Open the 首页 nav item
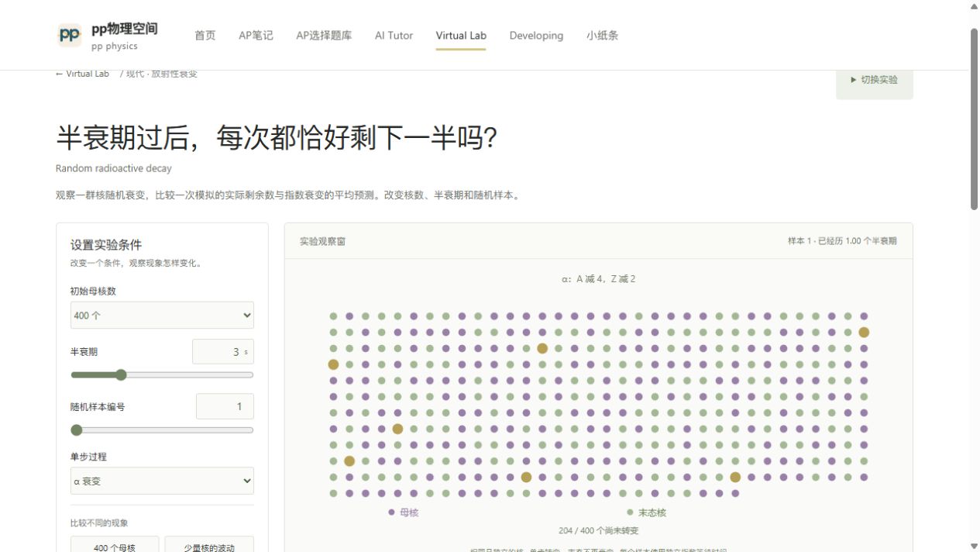This screenshot has height=552, width=980. (x=205, y=36)
